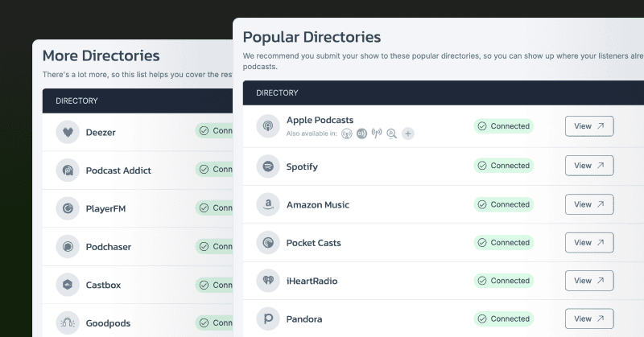This screenshot has width=644, height=337.
Task: Click the Connected badge for Amazon Music
Action: [x=504, y=204]
